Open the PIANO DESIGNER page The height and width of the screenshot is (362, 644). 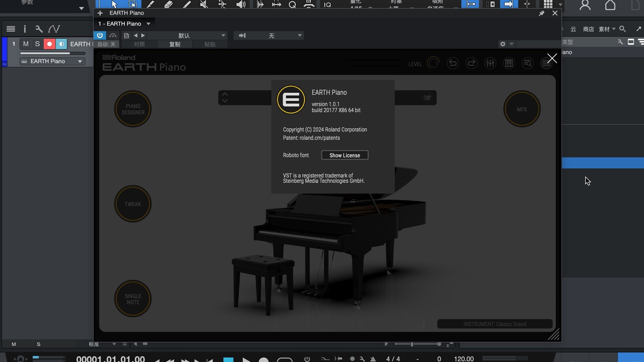[133, 109]
